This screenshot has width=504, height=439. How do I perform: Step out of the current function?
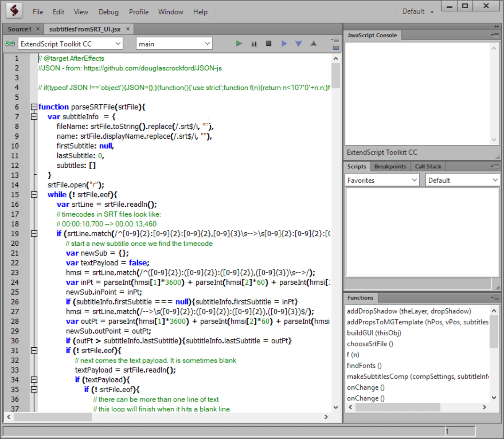313,43
